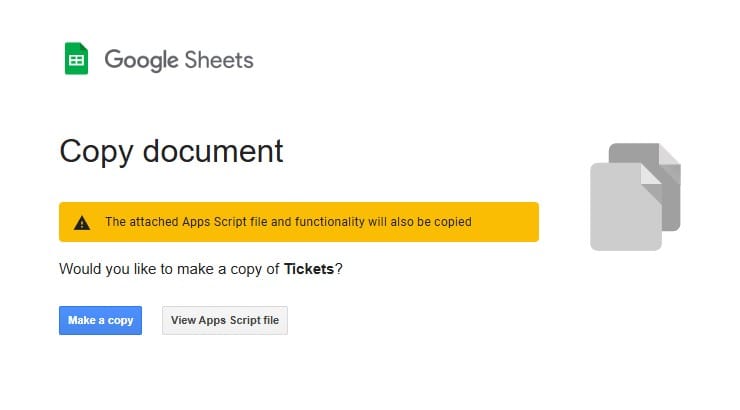
Task: Click the Copy document heading
Action: coord(171,152)
